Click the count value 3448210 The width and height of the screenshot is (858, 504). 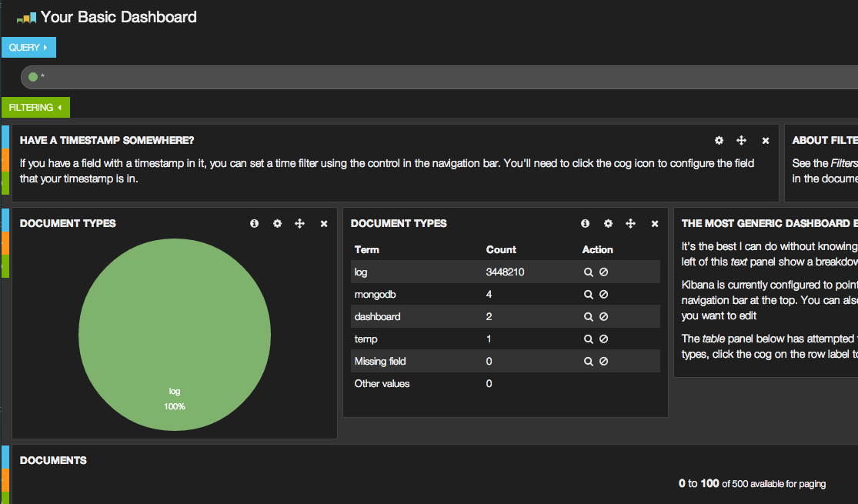pos(505,272)
